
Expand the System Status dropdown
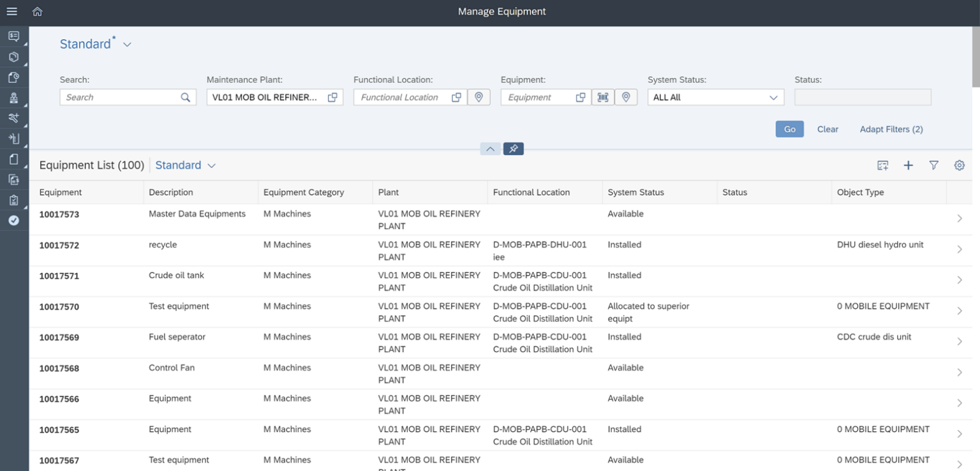(716, 97)
